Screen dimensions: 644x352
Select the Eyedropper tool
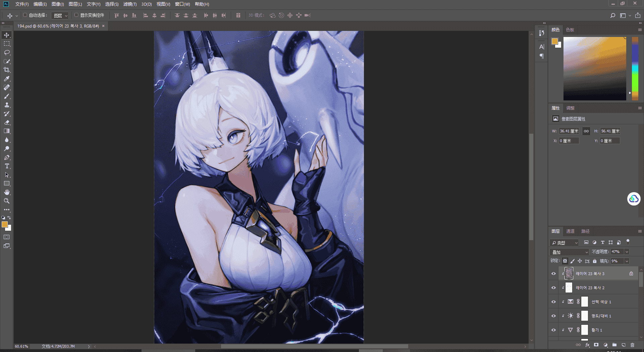(x=7, y=79)
